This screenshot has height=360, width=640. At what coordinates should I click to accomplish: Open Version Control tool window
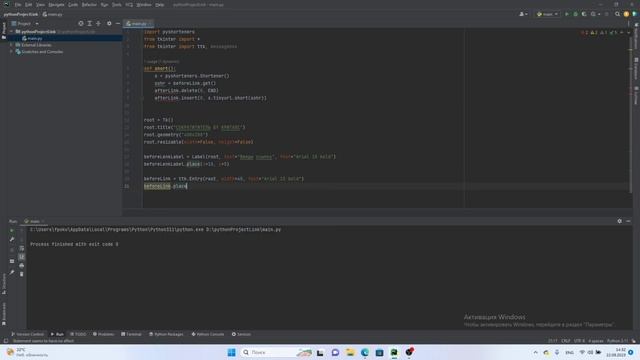[x=27, y=334]
